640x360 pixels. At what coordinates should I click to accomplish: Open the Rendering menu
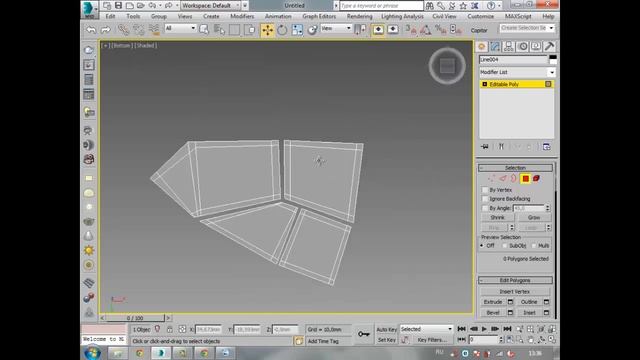pyautogui.click(x=360, y=16)
